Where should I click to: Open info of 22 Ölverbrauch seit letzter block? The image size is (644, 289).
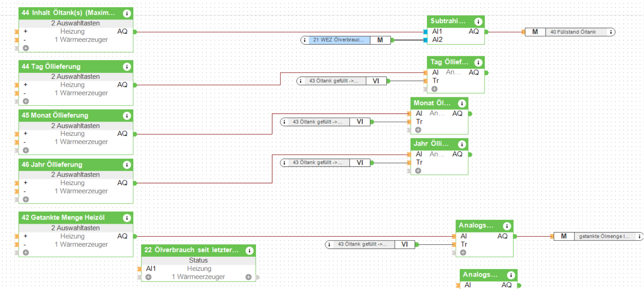pos(249,251)
